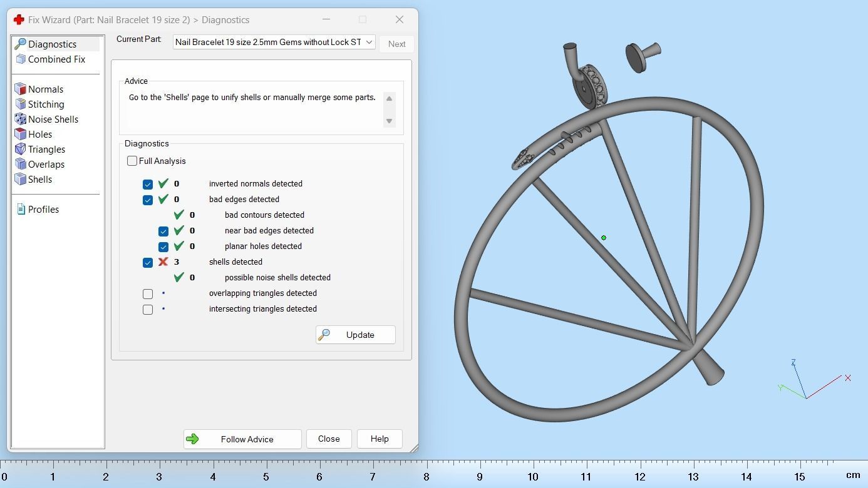Switch to the Combined Fix page
This screenshot has height=488, width=868.
56,59
